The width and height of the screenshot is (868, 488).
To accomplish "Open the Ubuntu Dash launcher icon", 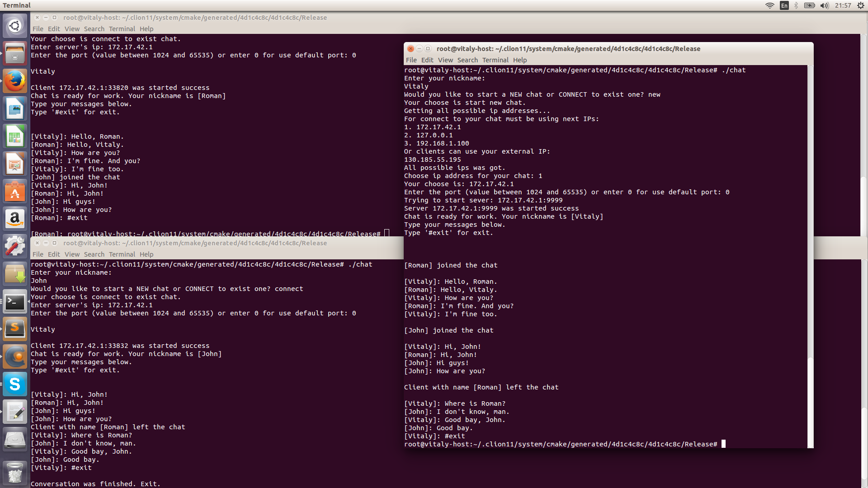I will click(x=15, y=25).
